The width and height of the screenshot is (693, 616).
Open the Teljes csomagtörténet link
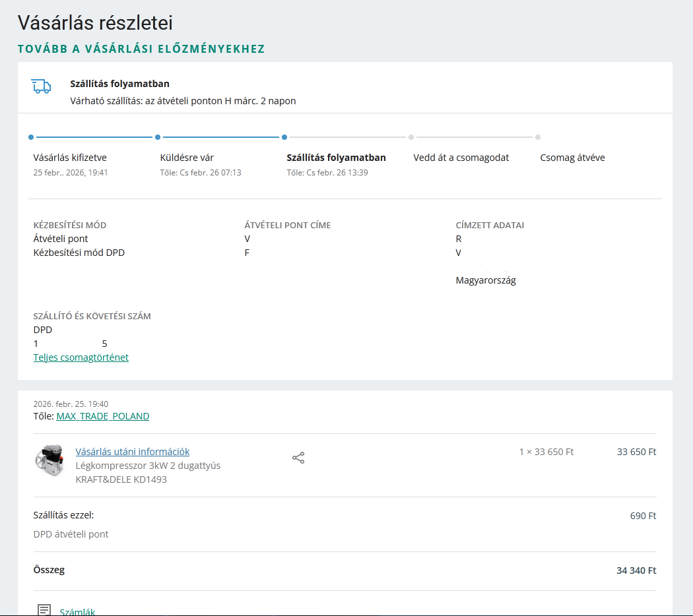click(81, 357)
